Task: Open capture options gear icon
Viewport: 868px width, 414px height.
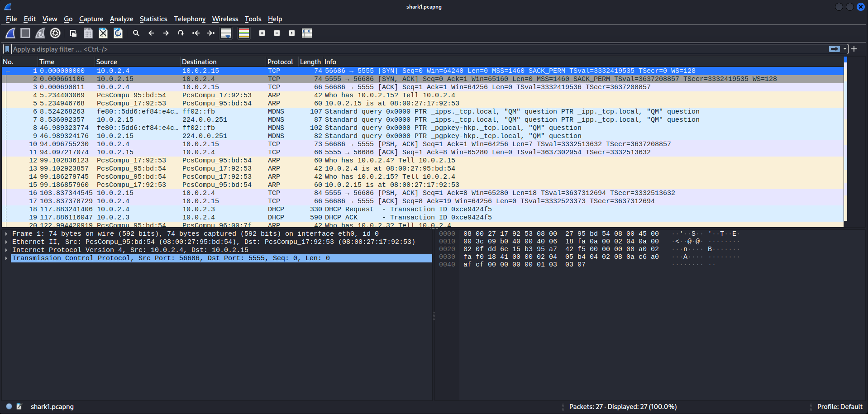Action: [x=55, y=33]
